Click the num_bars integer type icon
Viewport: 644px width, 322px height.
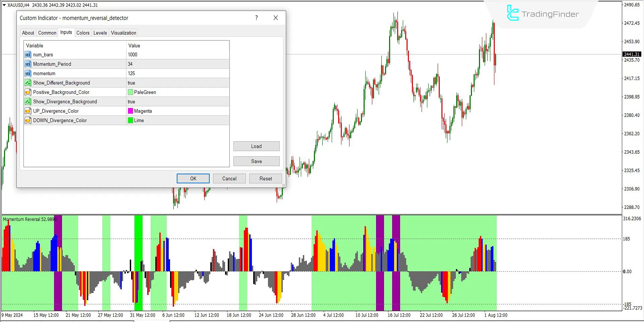tap(28, 55)
